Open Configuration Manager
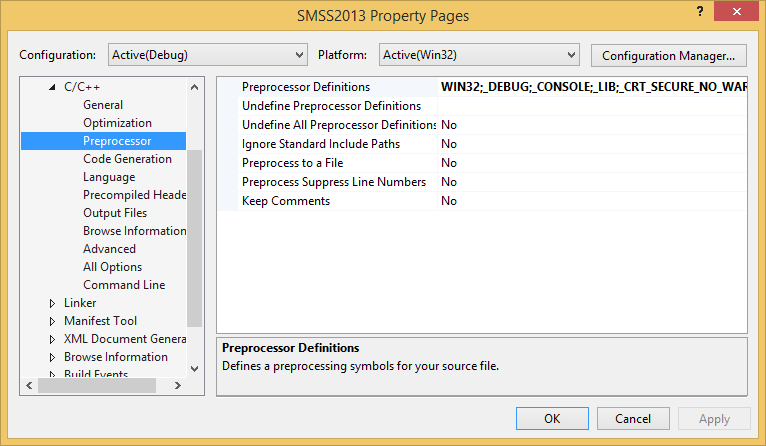Image resolution: width=766 pixels, height=446 pixels. point(668,55)
